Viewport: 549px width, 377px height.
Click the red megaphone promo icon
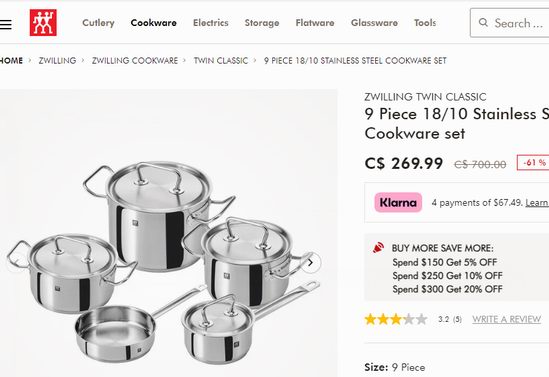tap(378, 248)
